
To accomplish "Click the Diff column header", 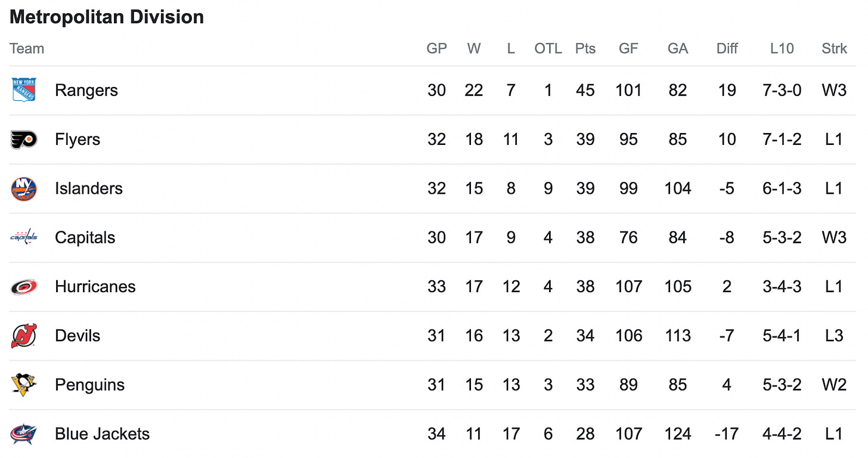I will coord(727,49).
